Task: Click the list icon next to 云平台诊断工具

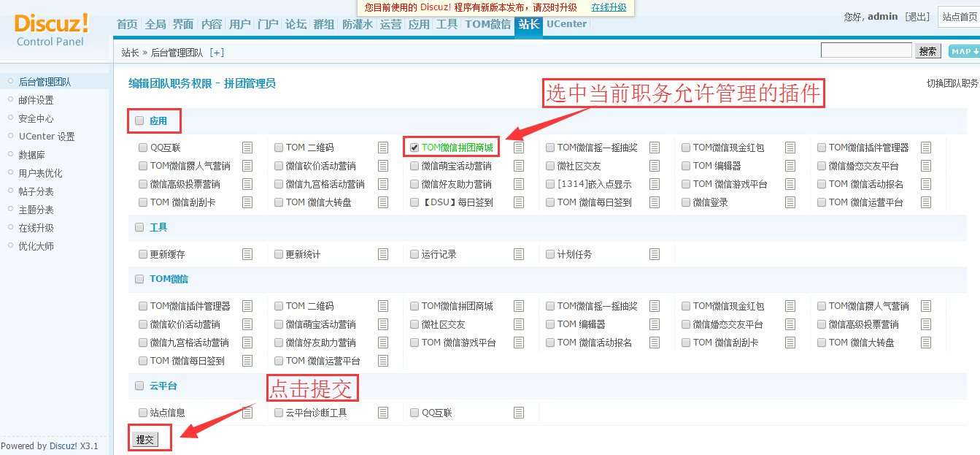Action: pyautogui.click(x=383, y=413)
